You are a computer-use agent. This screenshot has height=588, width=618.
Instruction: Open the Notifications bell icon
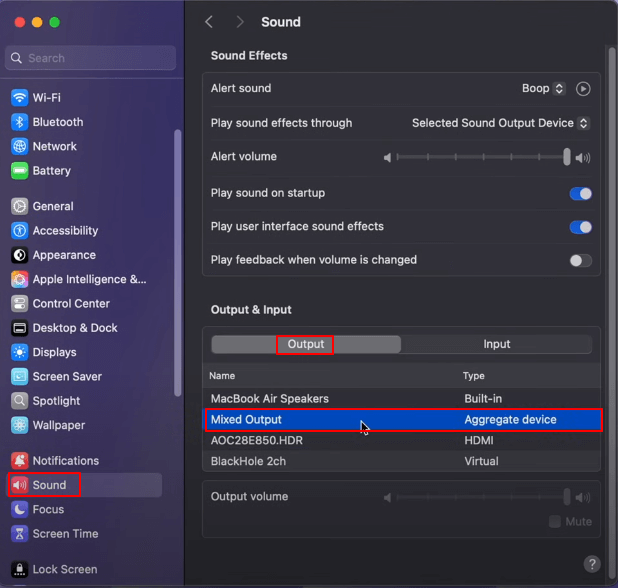19,461
